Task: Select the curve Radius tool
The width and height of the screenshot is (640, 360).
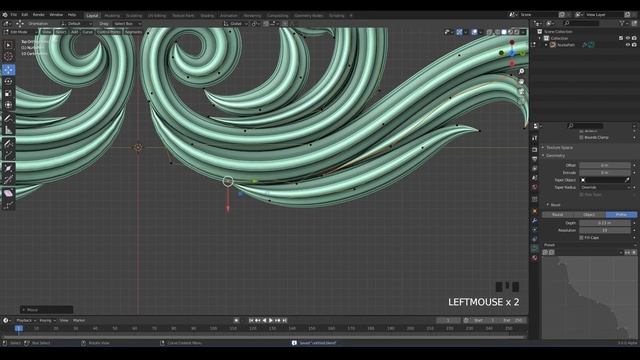Action: pos(8,168)
